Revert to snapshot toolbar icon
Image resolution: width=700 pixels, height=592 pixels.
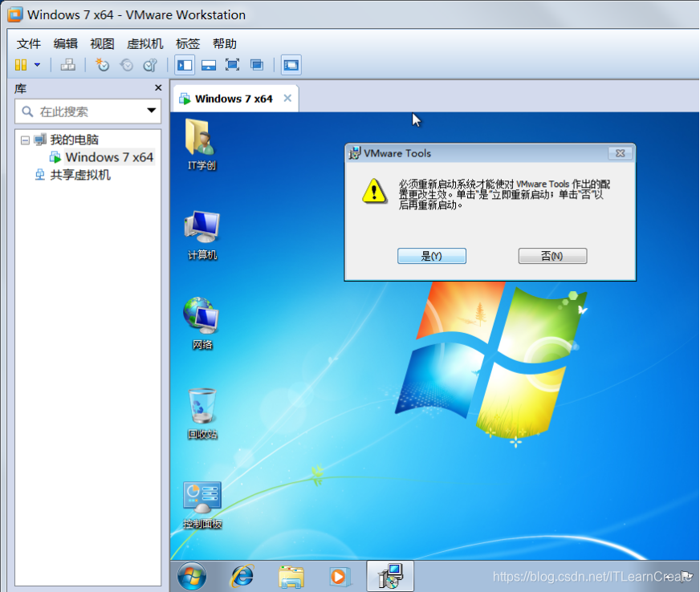coord(127,65)
